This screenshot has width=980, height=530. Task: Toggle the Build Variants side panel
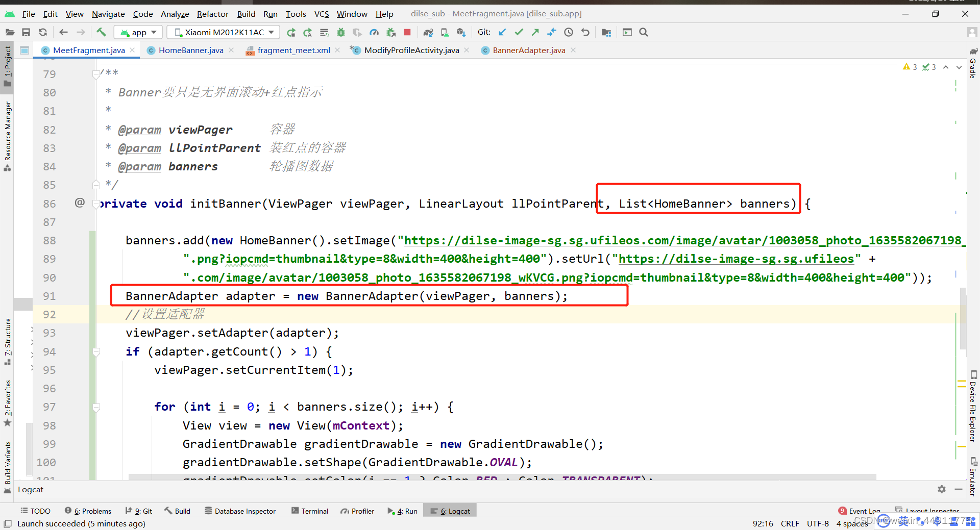8,467
